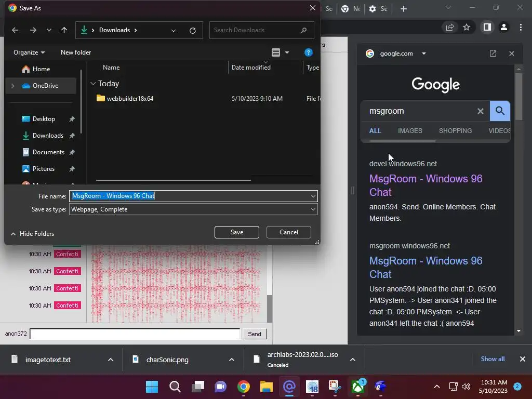Go forward in Save As dialog
Image resolution: width=532 pixels, height=399 pixels.
(x=33, y=30)
